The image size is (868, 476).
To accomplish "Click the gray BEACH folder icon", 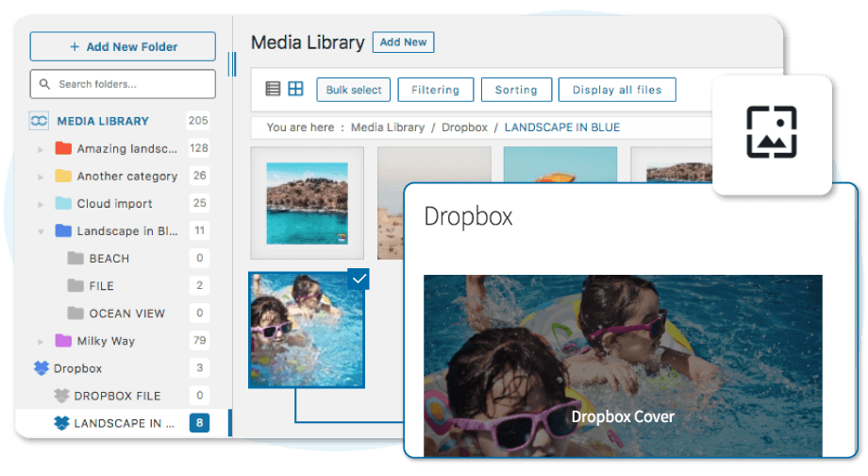I will pyautogui.click(x=75, y=258).
